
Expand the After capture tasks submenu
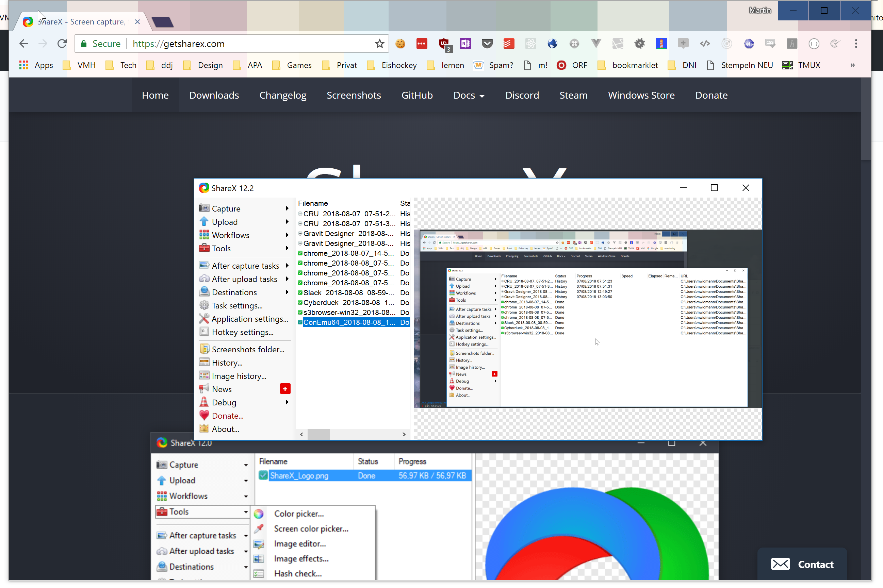click(x=287, y=265)
